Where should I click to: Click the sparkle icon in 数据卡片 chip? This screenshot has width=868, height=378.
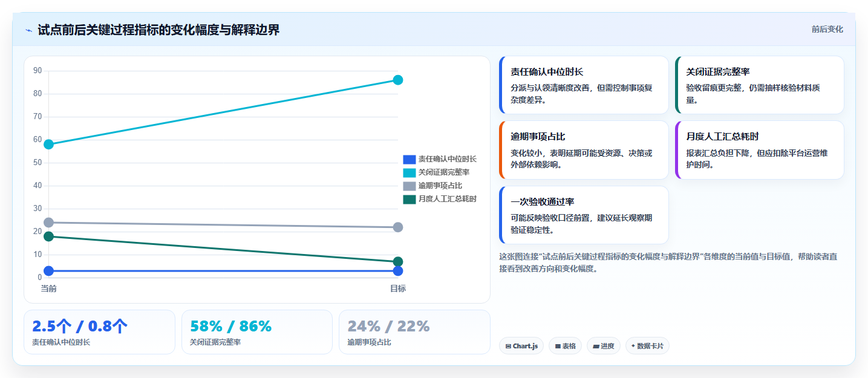click(633, 346)
